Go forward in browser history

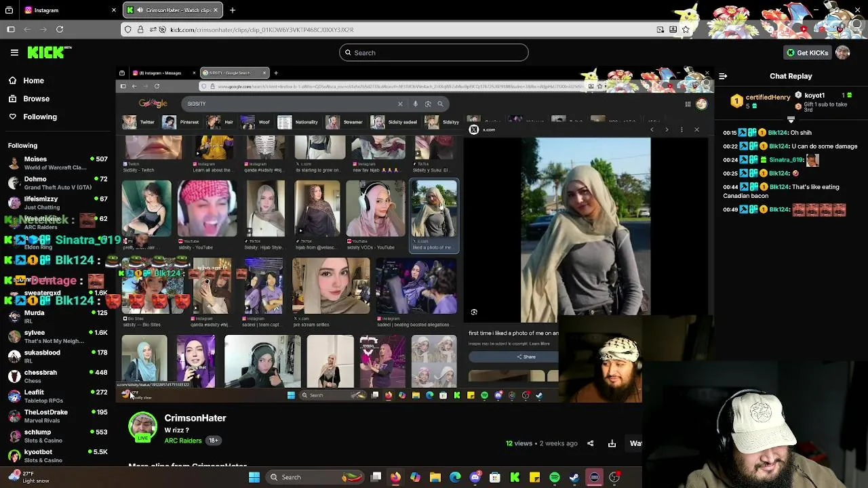pyautogui.click(x=43, y=29)
